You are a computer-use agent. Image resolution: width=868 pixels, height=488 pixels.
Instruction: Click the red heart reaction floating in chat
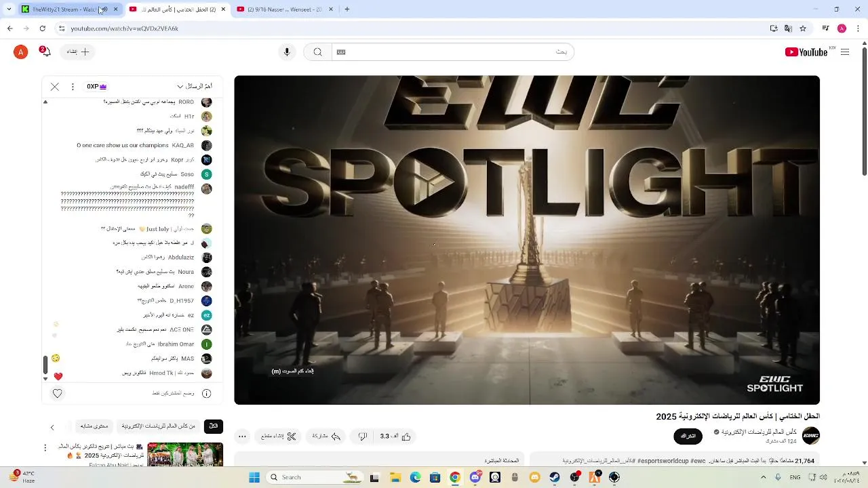(58, 376)
